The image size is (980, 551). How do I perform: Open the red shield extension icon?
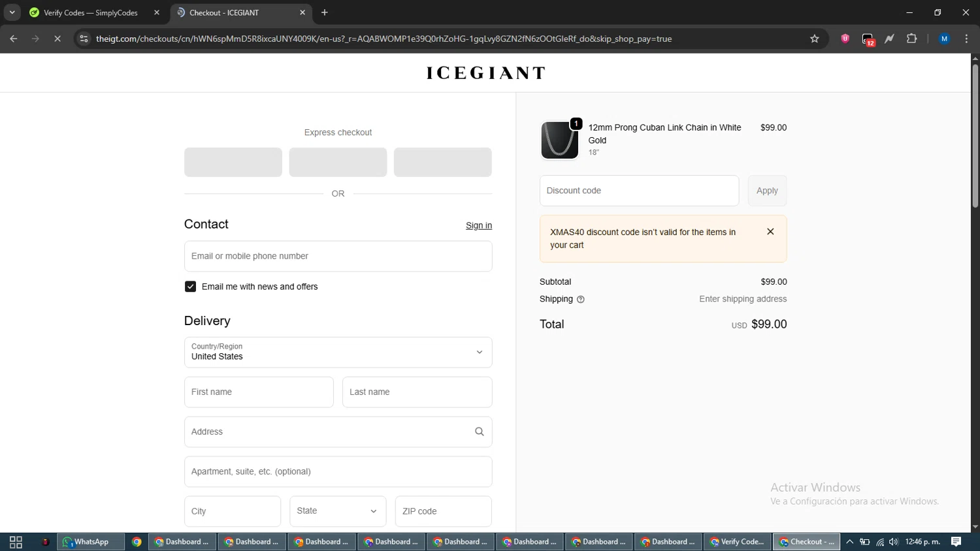pyautogui.click(x=845, y=39)
